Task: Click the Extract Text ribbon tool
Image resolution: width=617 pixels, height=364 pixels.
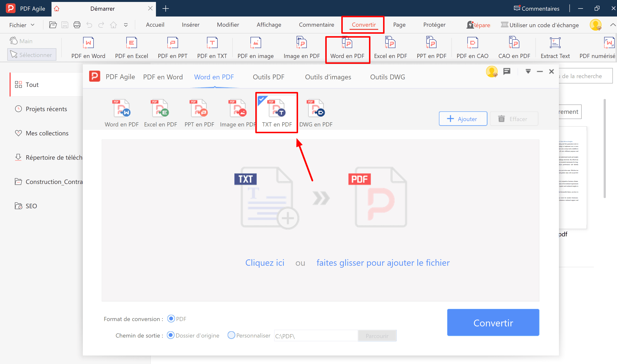Action: (555, 48)
